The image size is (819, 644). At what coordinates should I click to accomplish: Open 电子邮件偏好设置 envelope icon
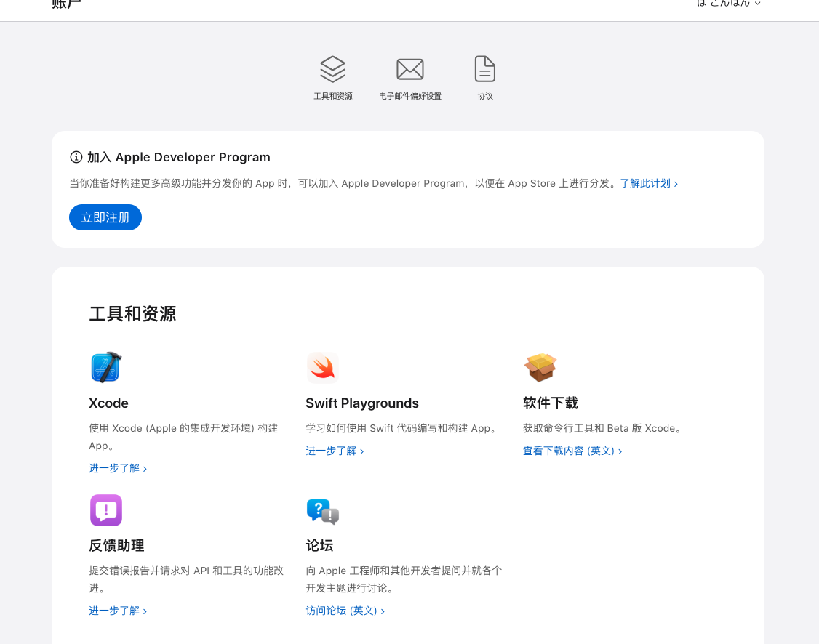(x=409, y=68)
